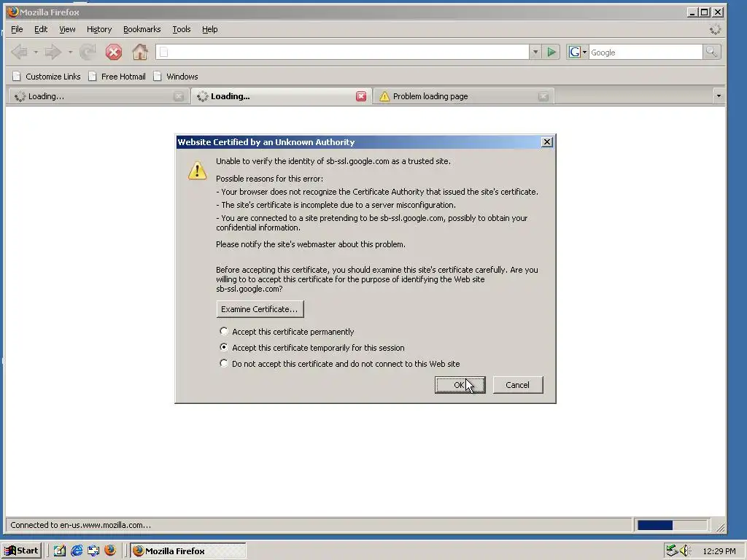Open the Help menu
The image size is (747, 560).
pyautogui.click(x=209, y=29)
